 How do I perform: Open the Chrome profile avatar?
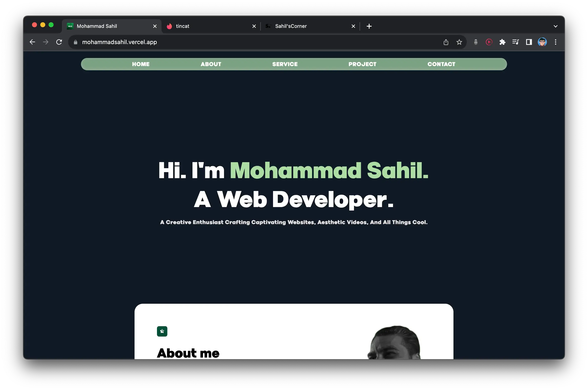(542, 42)
